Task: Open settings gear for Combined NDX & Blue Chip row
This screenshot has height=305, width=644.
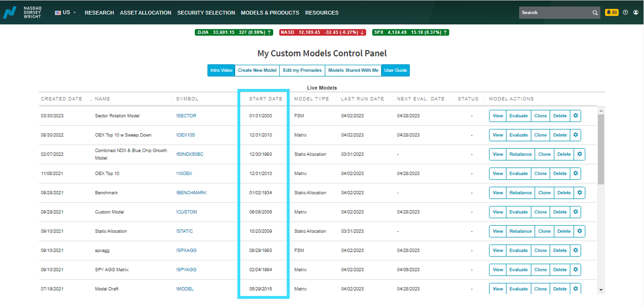Action: (579, 154)
